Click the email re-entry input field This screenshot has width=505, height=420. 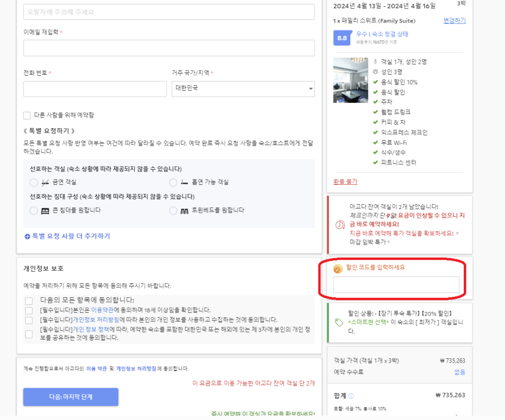169,48
